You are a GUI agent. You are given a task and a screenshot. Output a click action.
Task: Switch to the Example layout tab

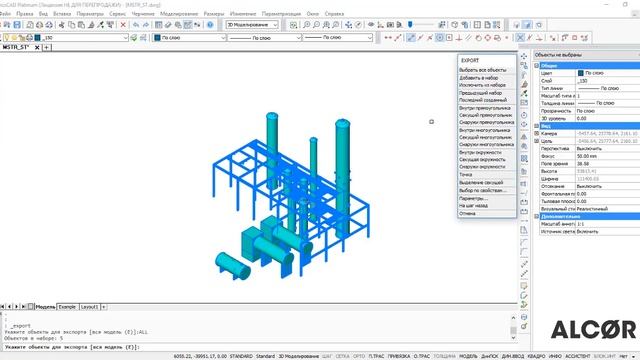[x=67, y=307]
